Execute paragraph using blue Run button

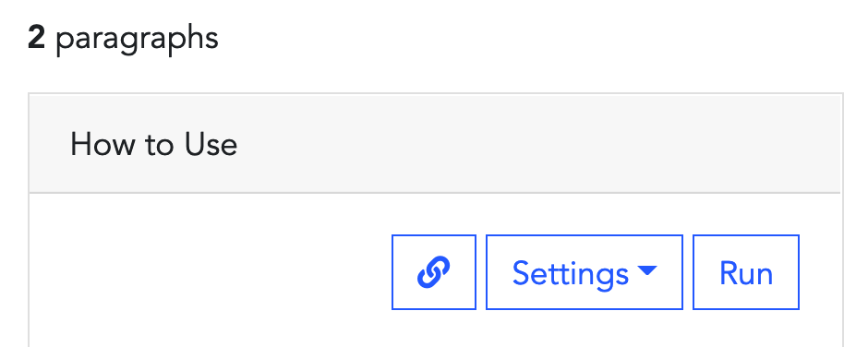746,271
